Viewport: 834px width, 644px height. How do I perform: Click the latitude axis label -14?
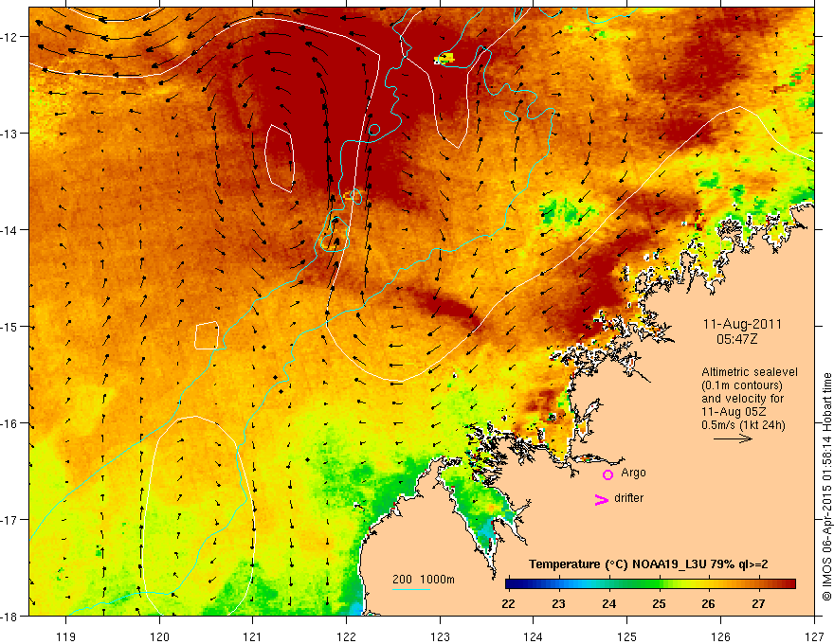9,230
